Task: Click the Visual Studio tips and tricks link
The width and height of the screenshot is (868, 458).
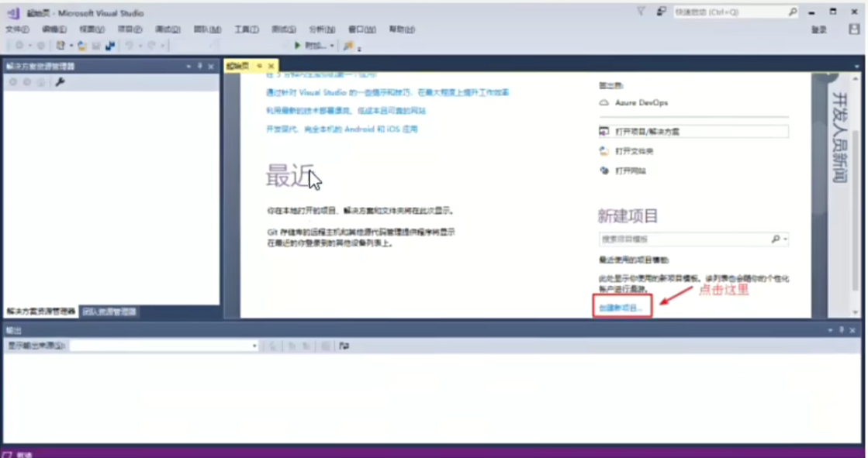Action: (x=388, y=92)
